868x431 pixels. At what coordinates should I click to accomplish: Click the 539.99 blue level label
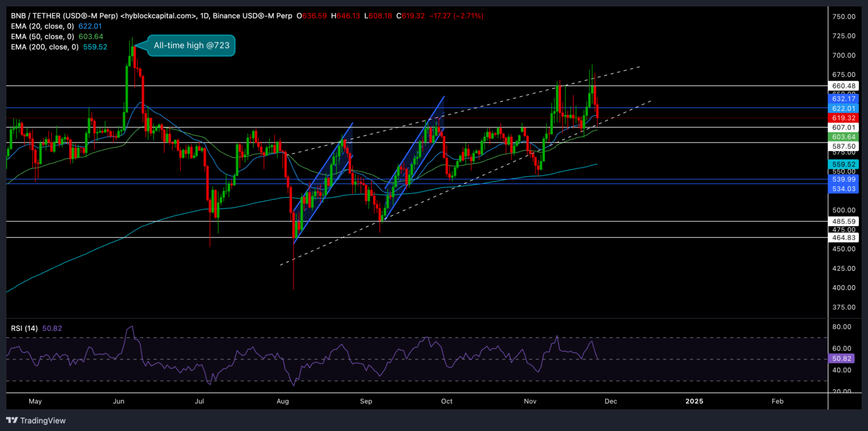point(843,179)
